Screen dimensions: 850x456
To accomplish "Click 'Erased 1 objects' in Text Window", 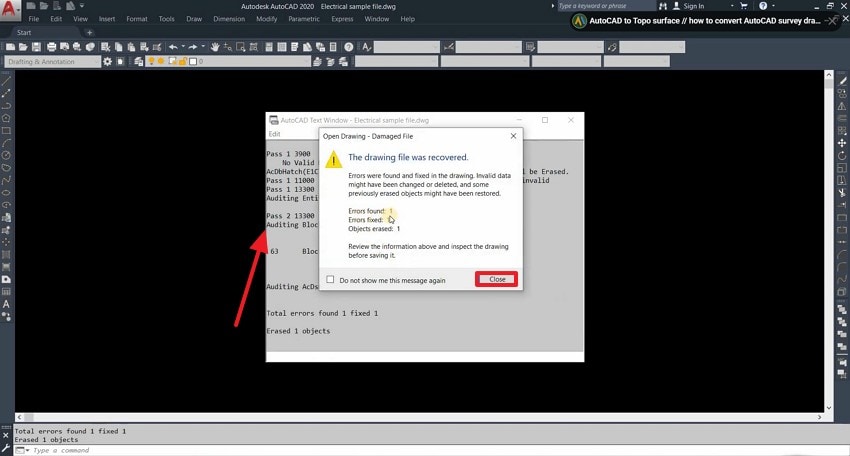I will pos(298,331).
